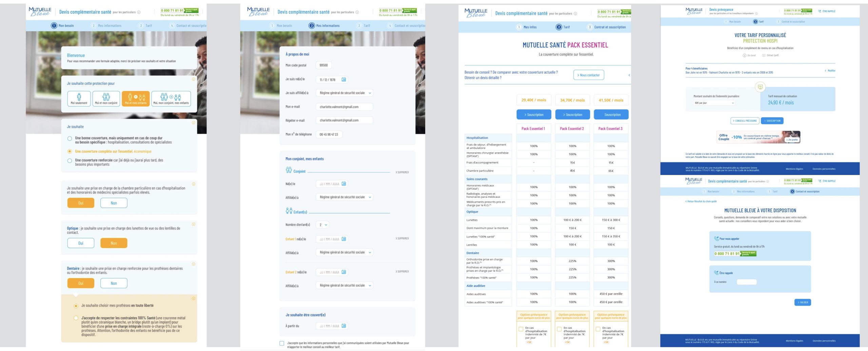868x351 pixels.
Task: Tick Option prévoyance checkbox under Pack Essentiel 1
Action: (521, 329)
